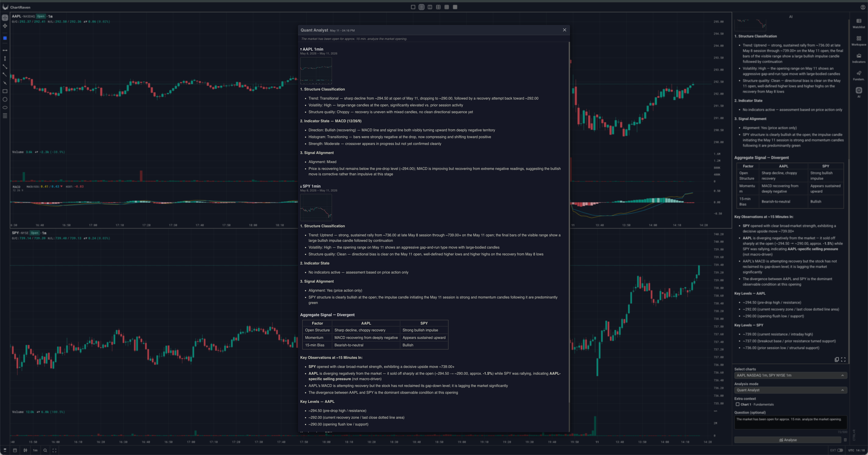868x455 pixels.
Task: Open the AAPL 1min chart thumbnail
Action: pyautogui.click(x=316, y=71)
